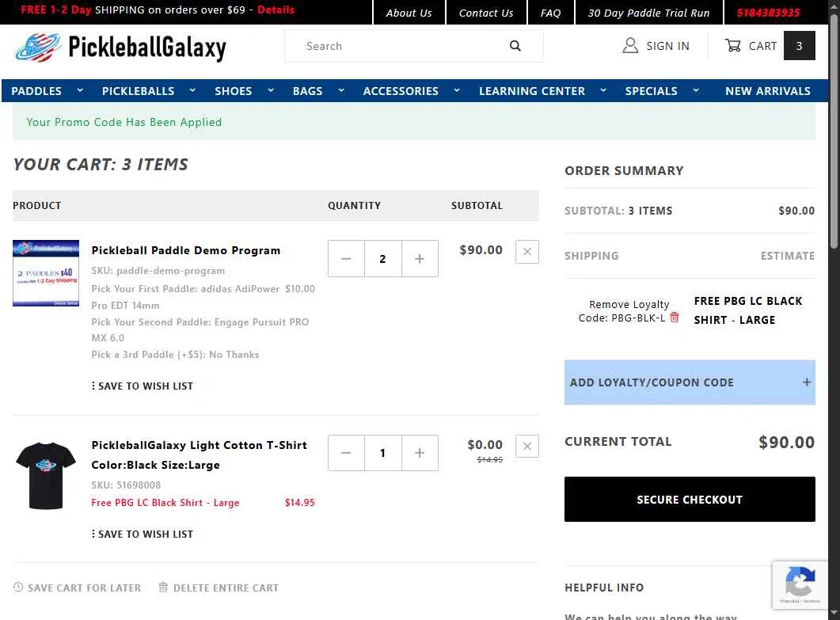This screenshot has width=840, height=620.
Task: Click the Save Cart For Later clock icon
Action: pos(18,588)
